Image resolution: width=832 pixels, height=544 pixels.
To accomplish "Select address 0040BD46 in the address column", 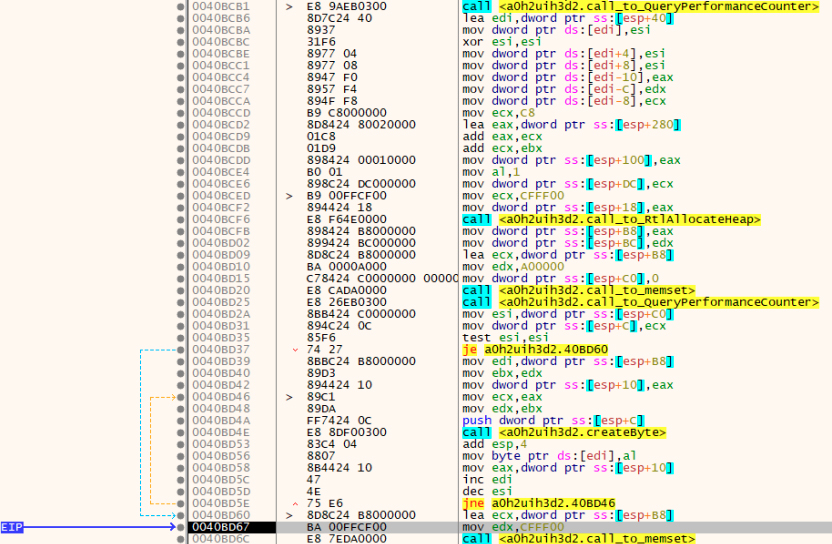I will 221,397.
